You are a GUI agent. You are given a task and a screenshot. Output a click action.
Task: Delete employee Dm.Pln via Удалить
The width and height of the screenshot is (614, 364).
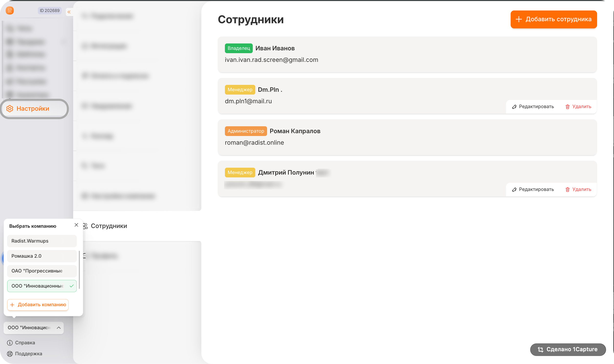click(578, 107)
